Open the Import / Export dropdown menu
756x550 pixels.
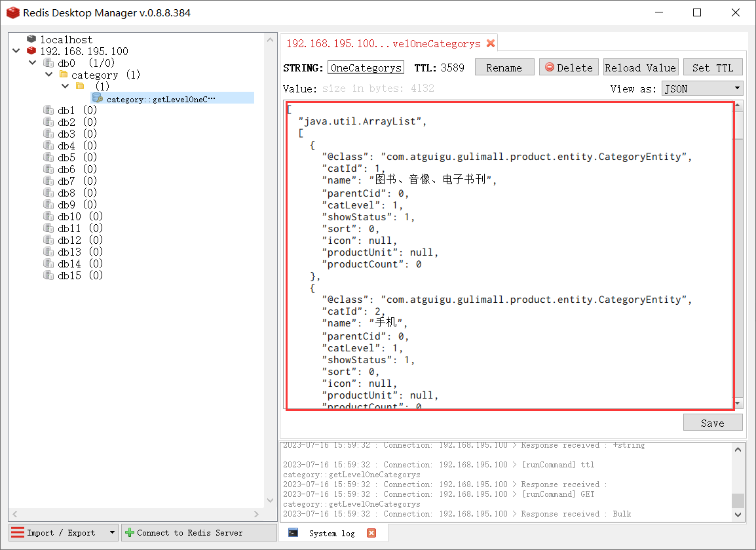(112, 532)
